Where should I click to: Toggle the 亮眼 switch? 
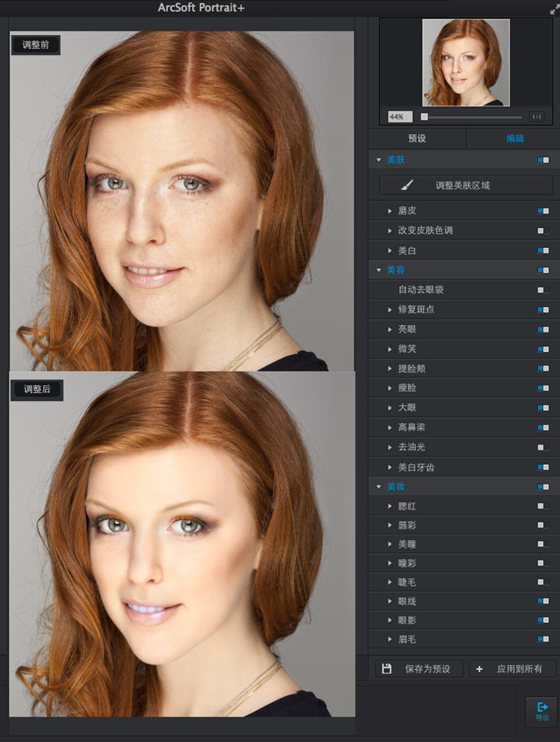tap(543, 330)
